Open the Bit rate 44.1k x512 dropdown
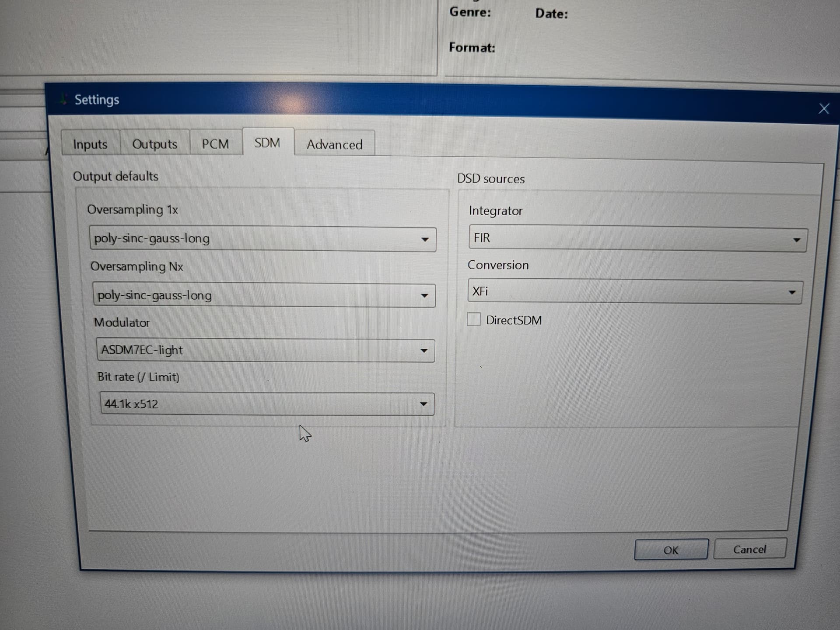This screenshot has height=630, width=840. click(267, 404)
